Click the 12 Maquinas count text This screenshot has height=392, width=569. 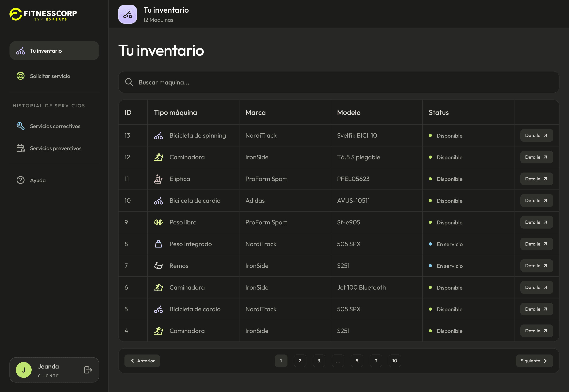tap(158, 20)
